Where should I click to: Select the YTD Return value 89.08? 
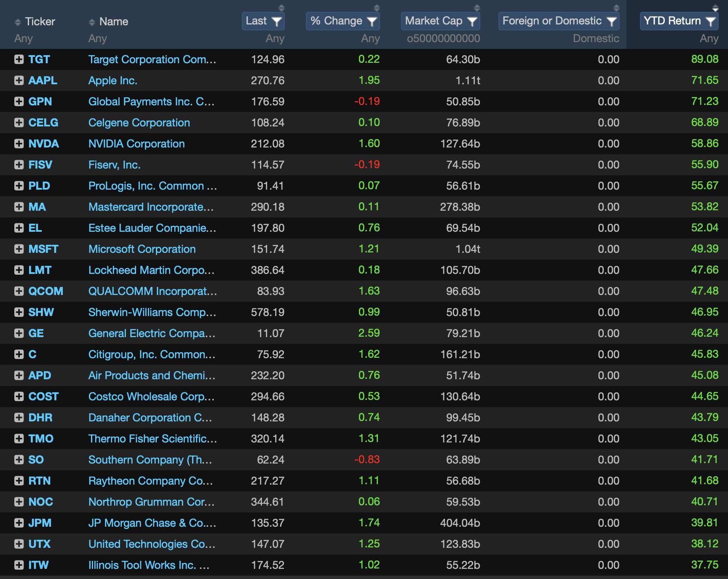[705, 59]
